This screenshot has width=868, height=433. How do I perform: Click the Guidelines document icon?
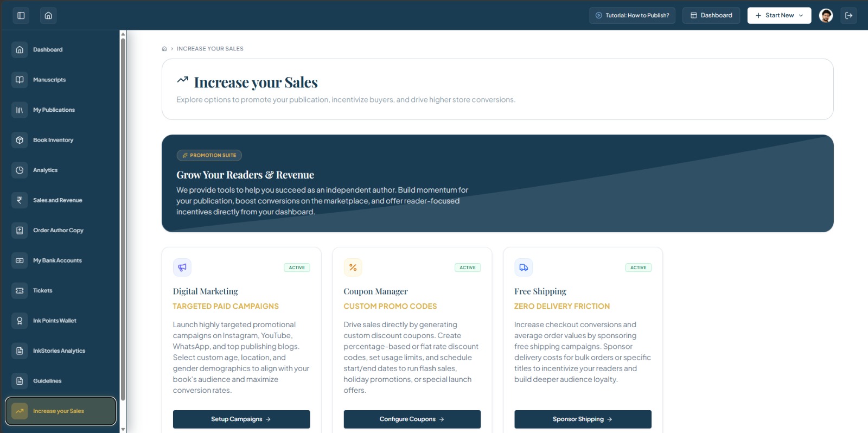point(20,381)
